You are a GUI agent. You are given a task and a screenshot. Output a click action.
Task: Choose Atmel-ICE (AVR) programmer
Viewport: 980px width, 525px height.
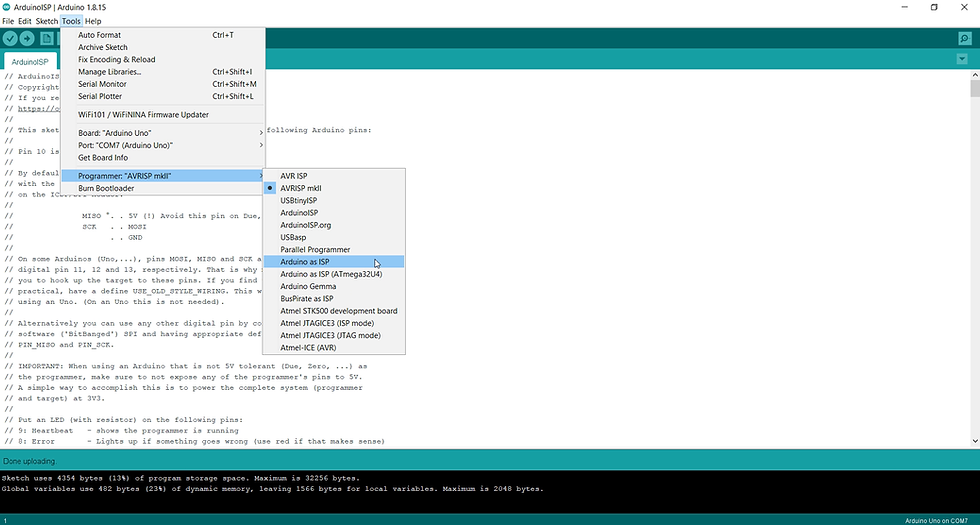click(334, 348)
